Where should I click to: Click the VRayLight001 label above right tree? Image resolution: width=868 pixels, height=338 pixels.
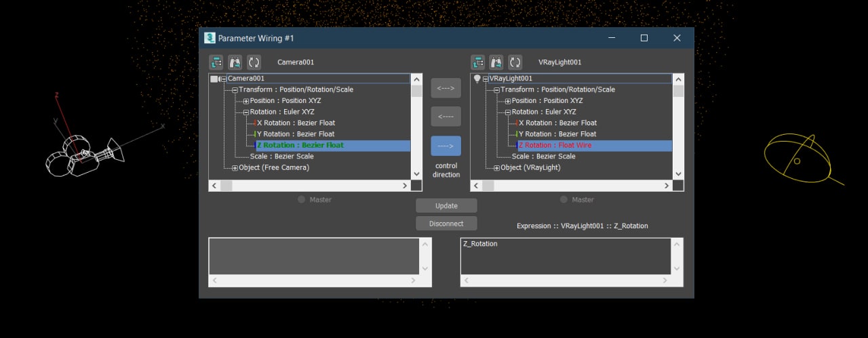(559, 62)
